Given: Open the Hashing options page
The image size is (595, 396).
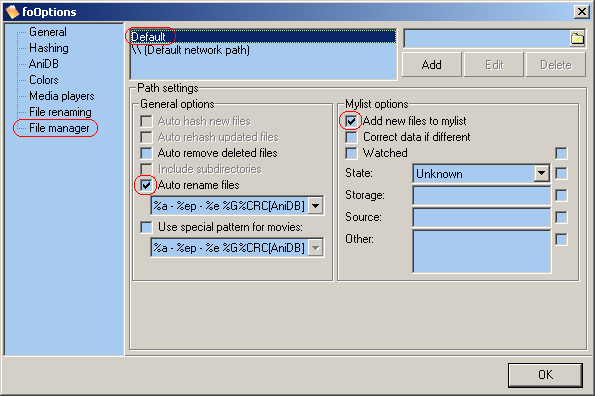Looking at the screenshot, I should pos(49,48).
